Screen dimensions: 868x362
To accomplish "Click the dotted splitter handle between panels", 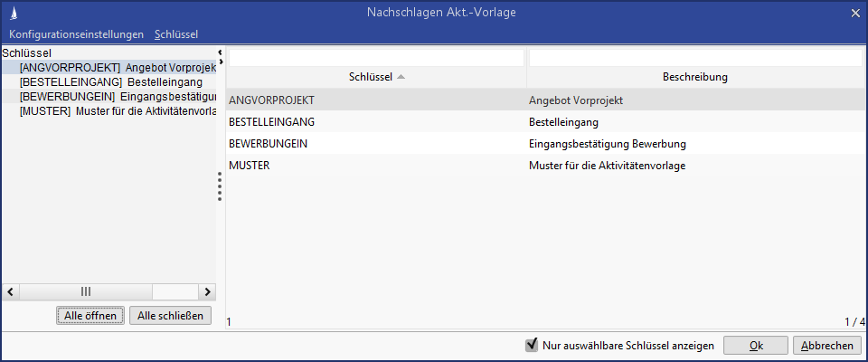I will 220,188.
